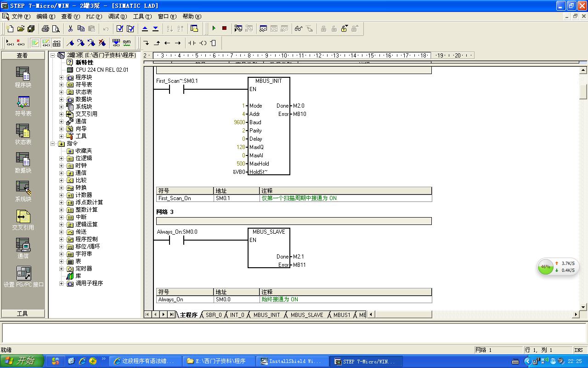Expand the 位逻辑 instruction folder
The width and height of the screenshot is (588, 368).
pyautogui.click(x=62, y=158)
